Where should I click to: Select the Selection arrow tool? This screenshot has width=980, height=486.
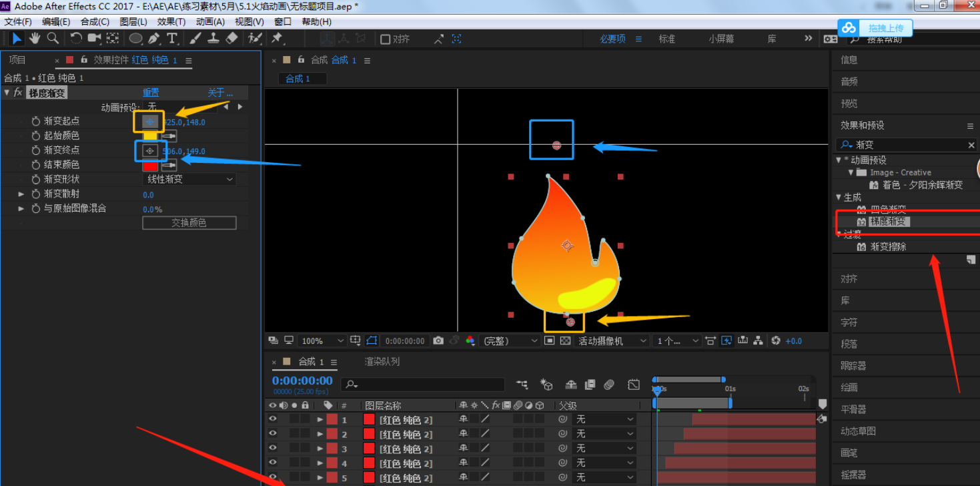pos(17,39)
